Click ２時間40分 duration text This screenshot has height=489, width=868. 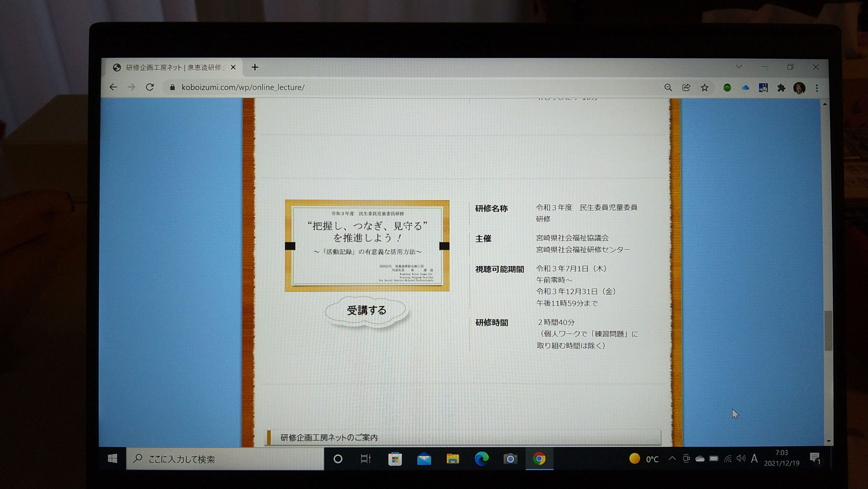(556, 322)
